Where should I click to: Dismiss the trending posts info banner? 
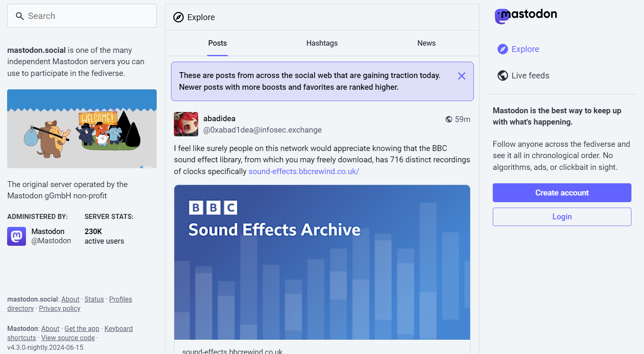pos(462,76)
